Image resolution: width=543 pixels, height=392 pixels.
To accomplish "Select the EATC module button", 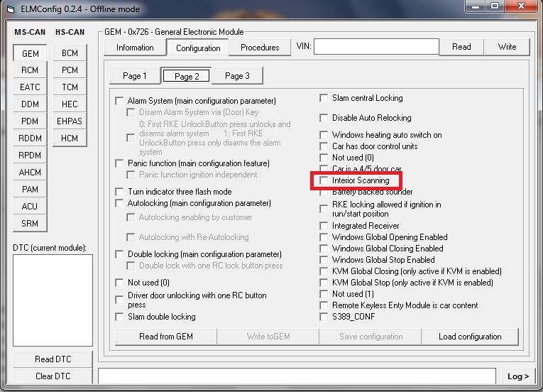I will click(30, 87).
